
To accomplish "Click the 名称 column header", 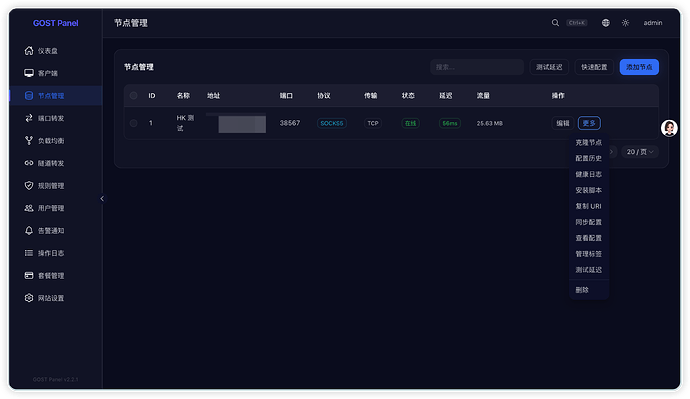I will [x=183, y=95].
